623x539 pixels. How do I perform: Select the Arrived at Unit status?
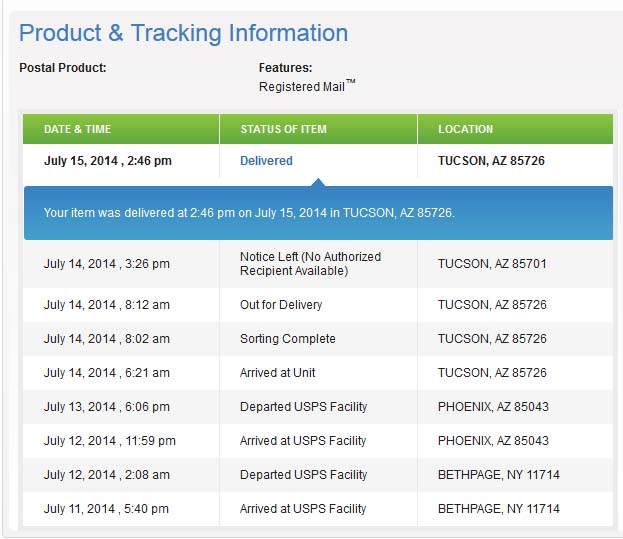click(x=277, y=373)
